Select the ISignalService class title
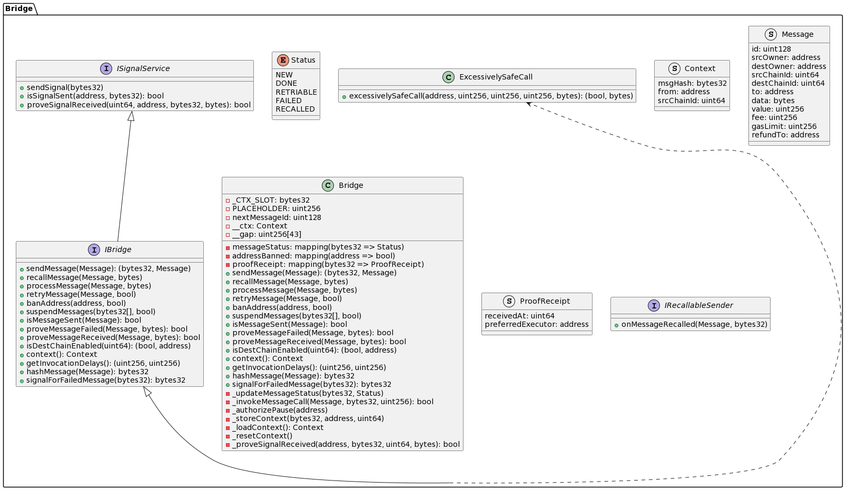The height and width of the screenshot is (490, 868). [x=143, y=68]
